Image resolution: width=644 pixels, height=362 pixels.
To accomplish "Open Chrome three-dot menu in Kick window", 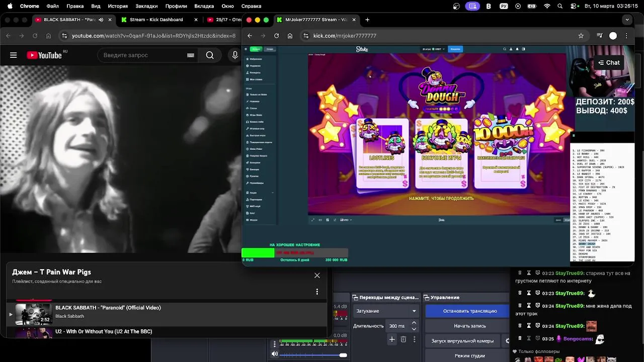I will click(x=626, y=36).
